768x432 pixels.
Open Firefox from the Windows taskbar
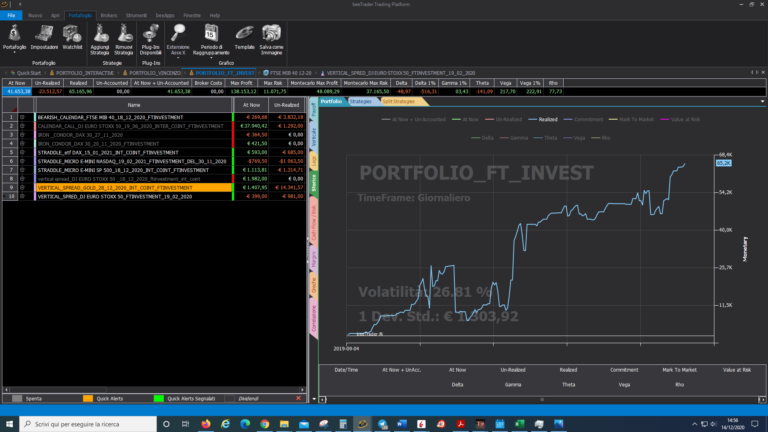coord(207,424)
